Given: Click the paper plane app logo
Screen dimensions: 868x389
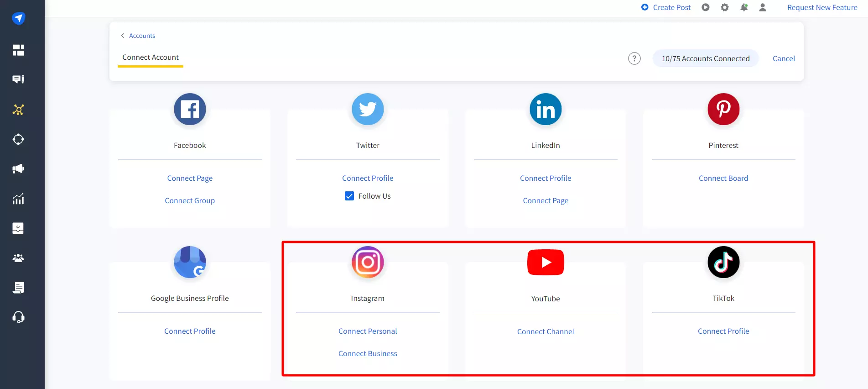Looking at the screenshot, I should click(x=18, y=18).
